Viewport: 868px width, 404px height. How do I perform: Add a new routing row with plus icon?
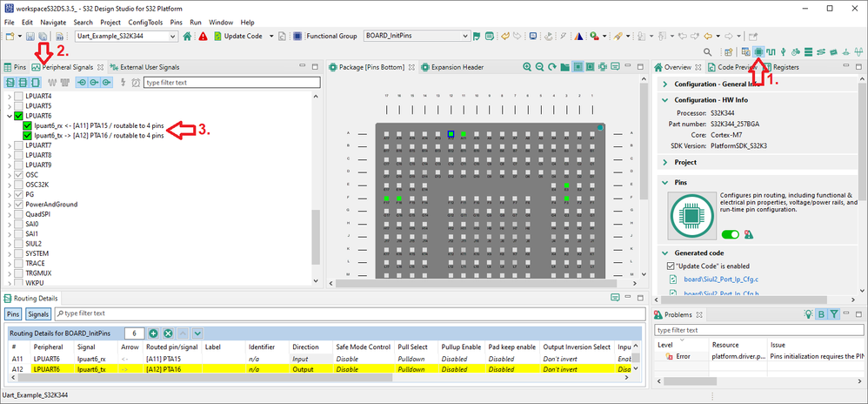(153, 333)
